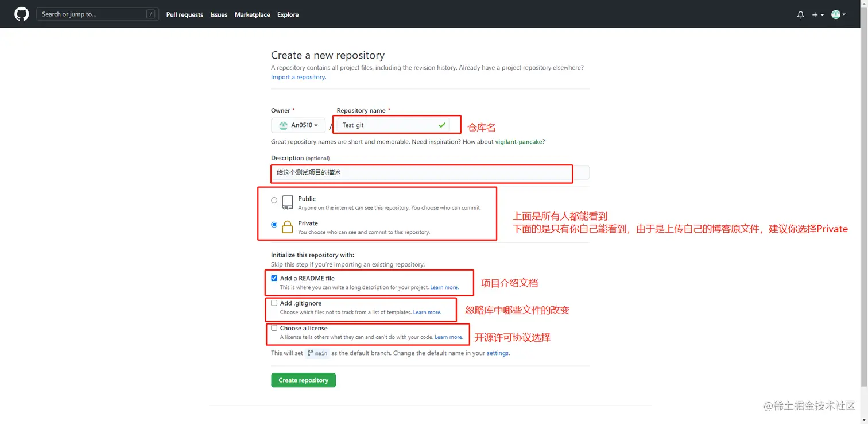Click the green checkmark in name field
Viewport: 868px width, 424px height.
coord(442,125)
